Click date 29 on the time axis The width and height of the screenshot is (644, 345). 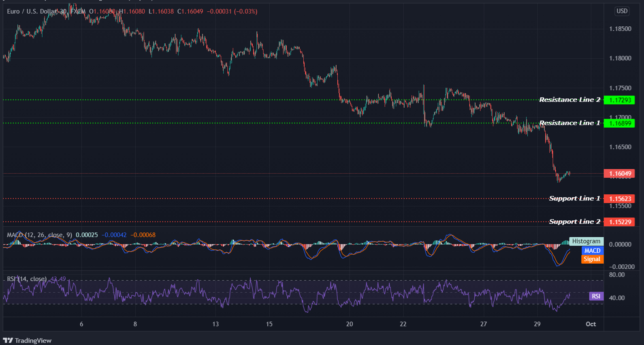tap(537, 324)
